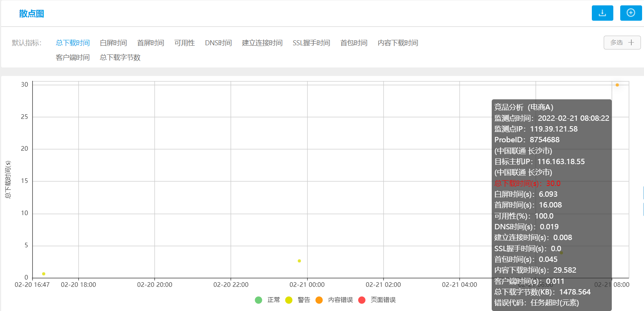This screenshot has height=311, width=644.
Task: Open the 多选 multi-select option
Action: point(622,43)
